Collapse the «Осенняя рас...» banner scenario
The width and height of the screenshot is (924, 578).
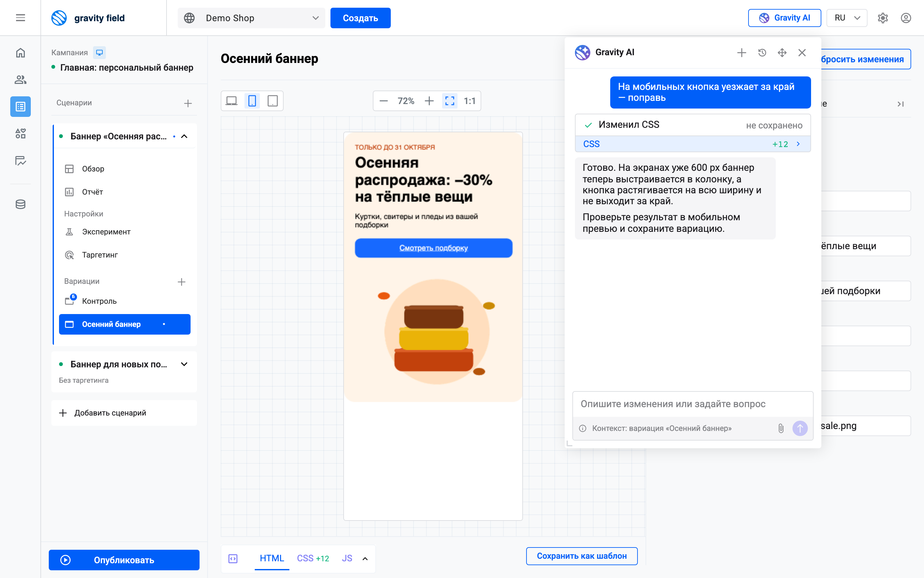(184, 136)
